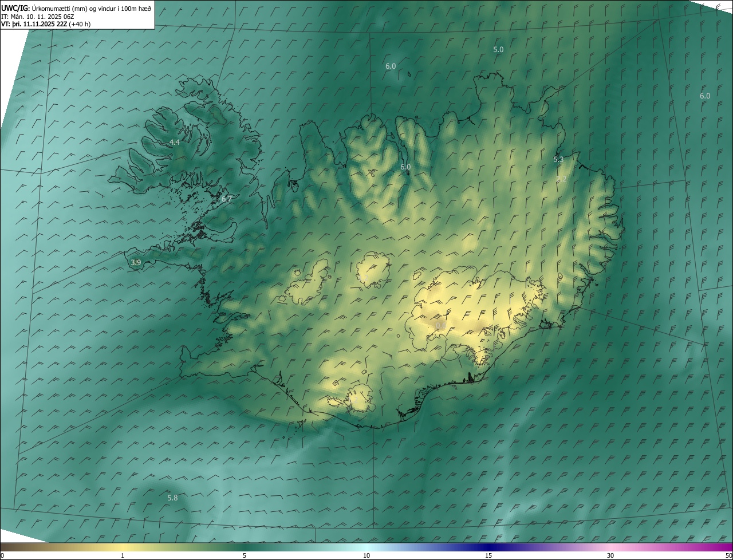
Task: Click the '15' tick label on color scale
Action: (488, 555)
